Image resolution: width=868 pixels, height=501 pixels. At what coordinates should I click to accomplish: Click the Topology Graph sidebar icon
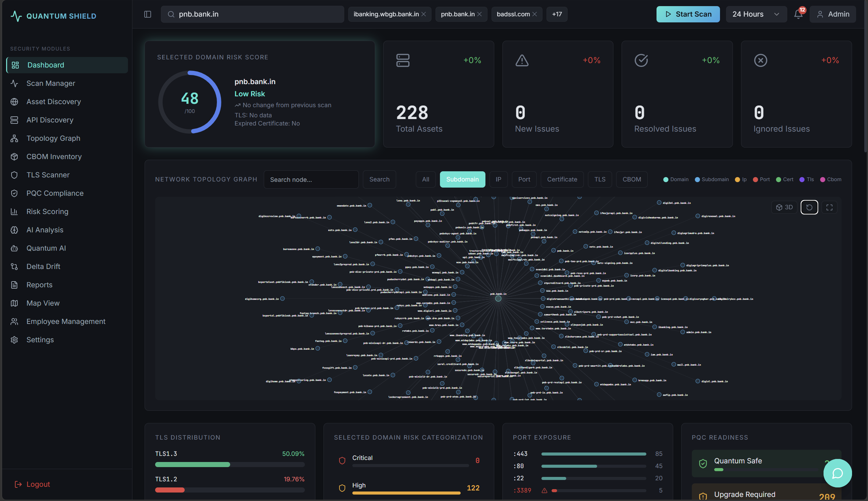pos(14,138)
